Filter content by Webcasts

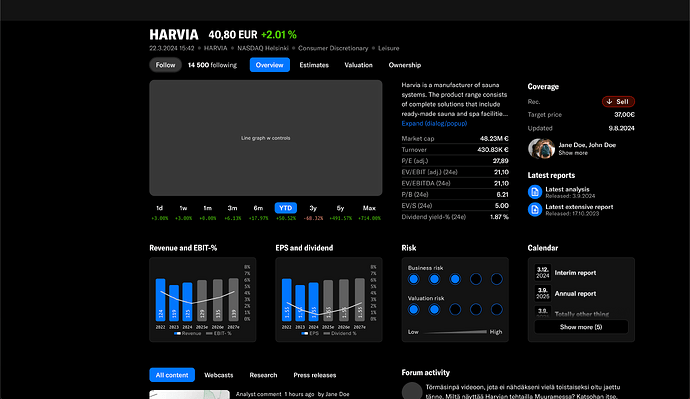click(219, 375)
